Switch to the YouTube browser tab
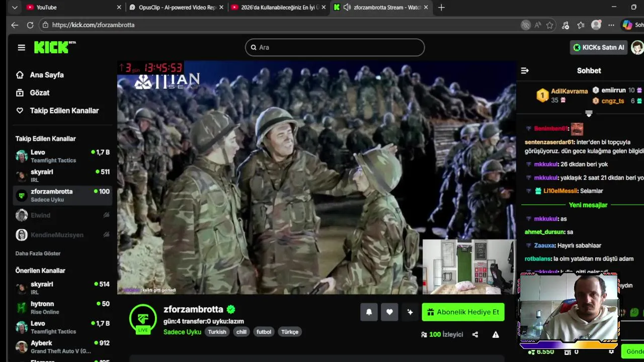 pyautogui.click(x=74, y=8)
